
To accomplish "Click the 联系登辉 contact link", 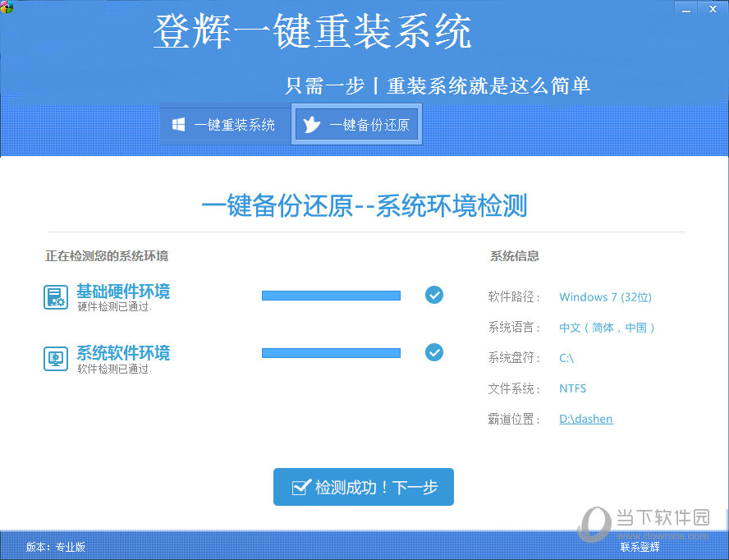I will coord(640,546).
